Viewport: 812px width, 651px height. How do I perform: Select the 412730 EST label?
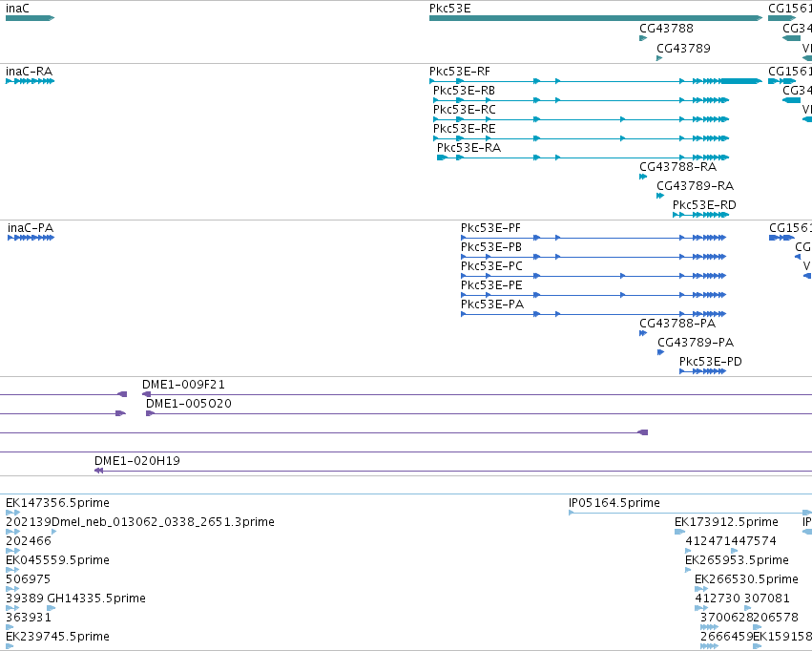718,598
